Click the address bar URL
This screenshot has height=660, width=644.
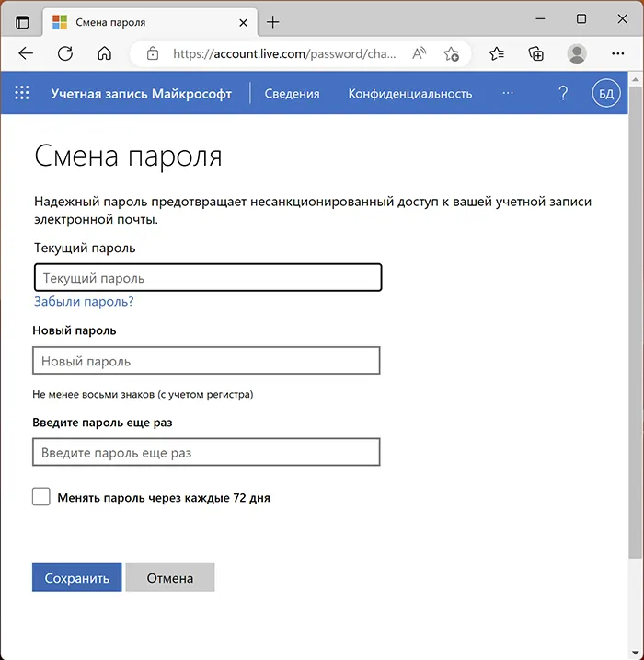tap(284, 54)
